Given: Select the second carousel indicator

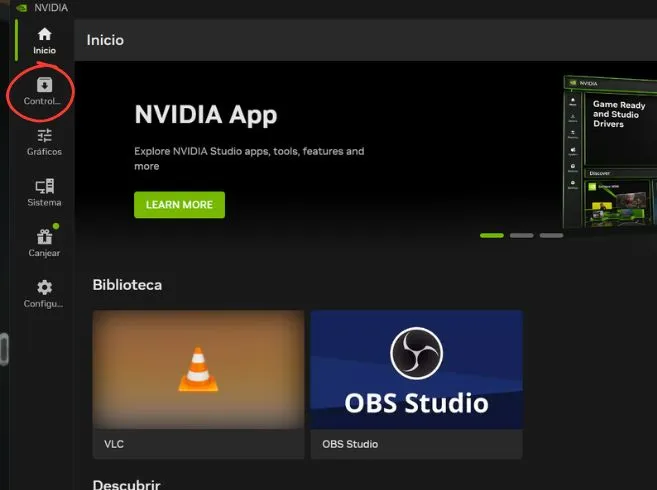Looking at the screenshot, I should click(522, 236).
